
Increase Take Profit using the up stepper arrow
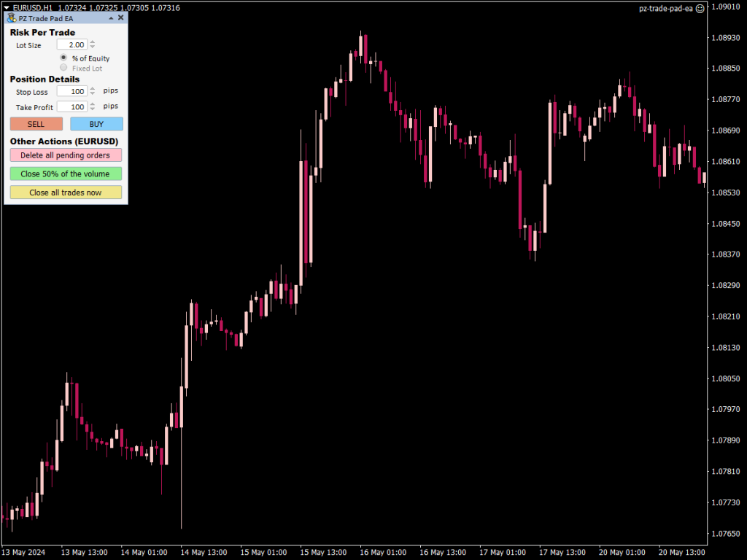(92, 104)
